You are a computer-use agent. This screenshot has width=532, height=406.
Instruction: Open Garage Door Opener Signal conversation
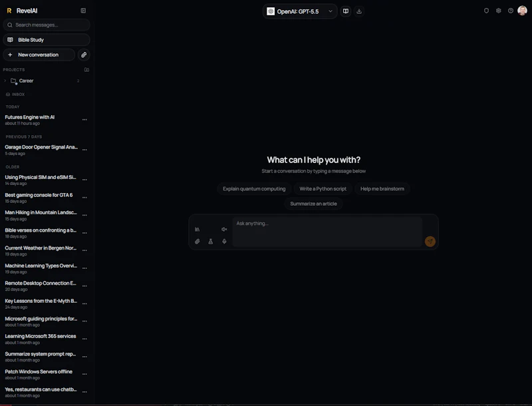(41, 150)
